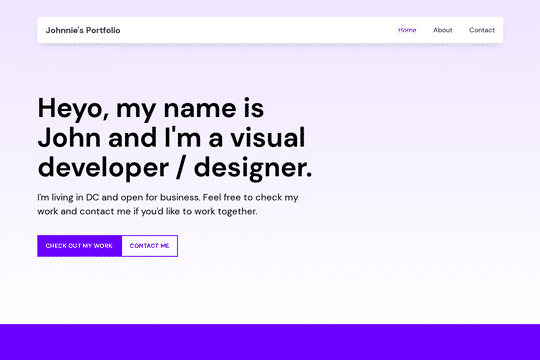Click the empty navbar area between the brand and links

(x=258, y=30)
